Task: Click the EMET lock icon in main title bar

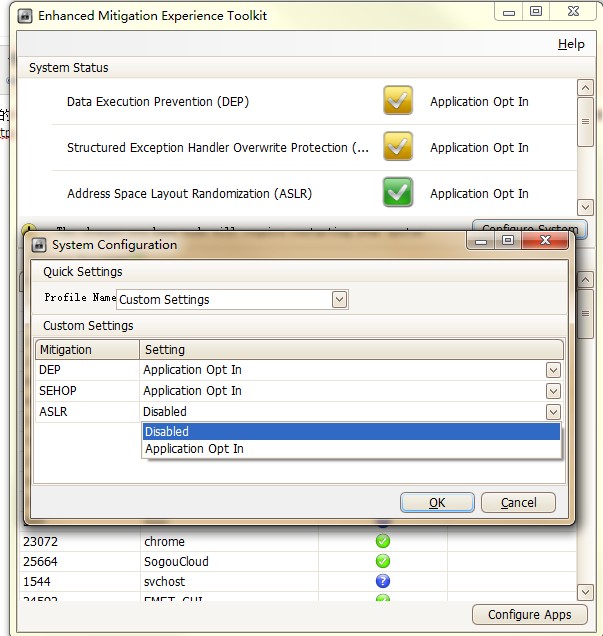Action: [x=25, y=16]
